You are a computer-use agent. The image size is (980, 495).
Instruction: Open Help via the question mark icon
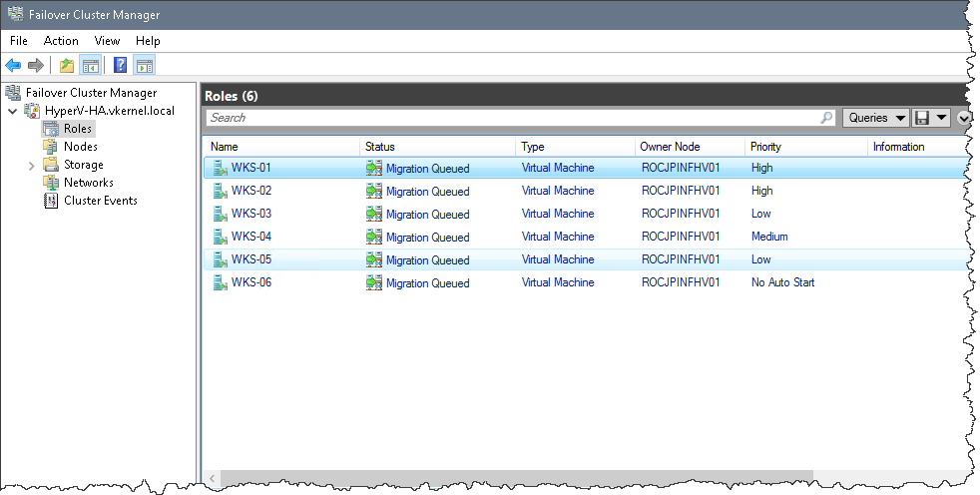coord(120,65)
